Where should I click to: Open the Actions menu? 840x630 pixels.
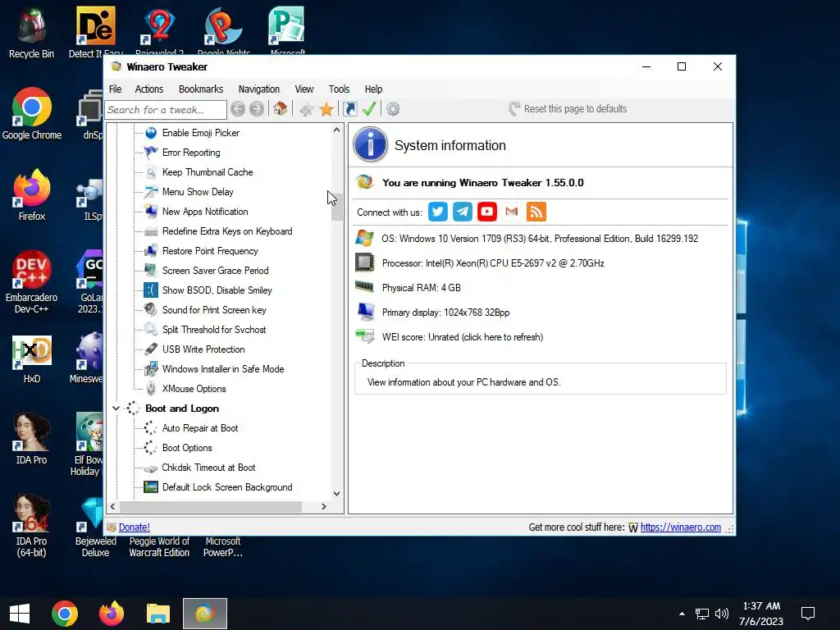click(149, 89)
